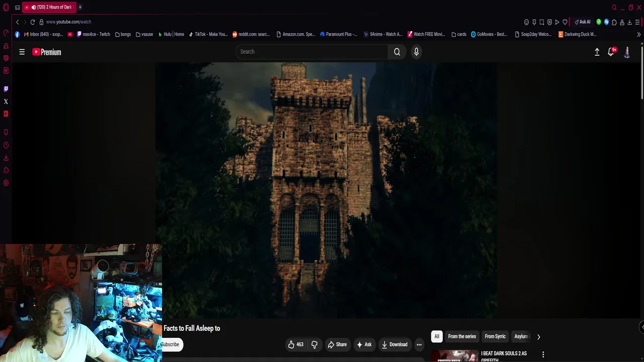Select the All filter chip
The image size is (644, 362).
coord(437,336)
